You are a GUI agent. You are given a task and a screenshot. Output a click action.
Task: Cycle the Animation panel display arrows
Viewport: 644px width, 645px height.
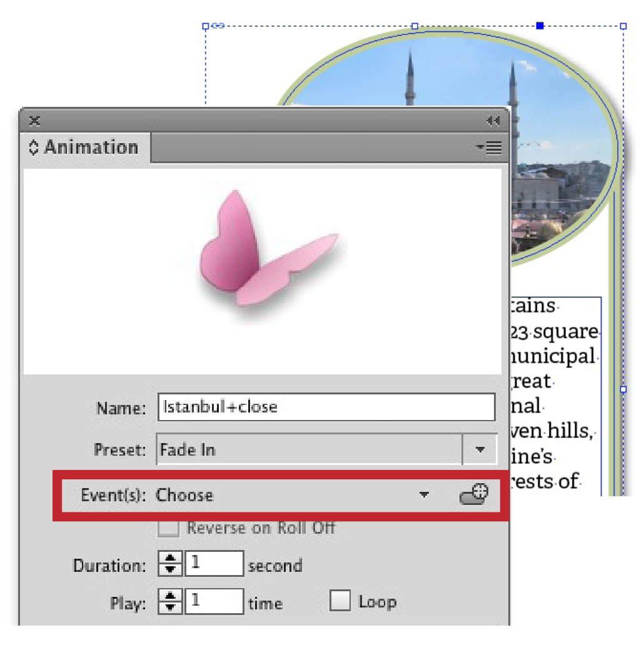click(33, 147)
